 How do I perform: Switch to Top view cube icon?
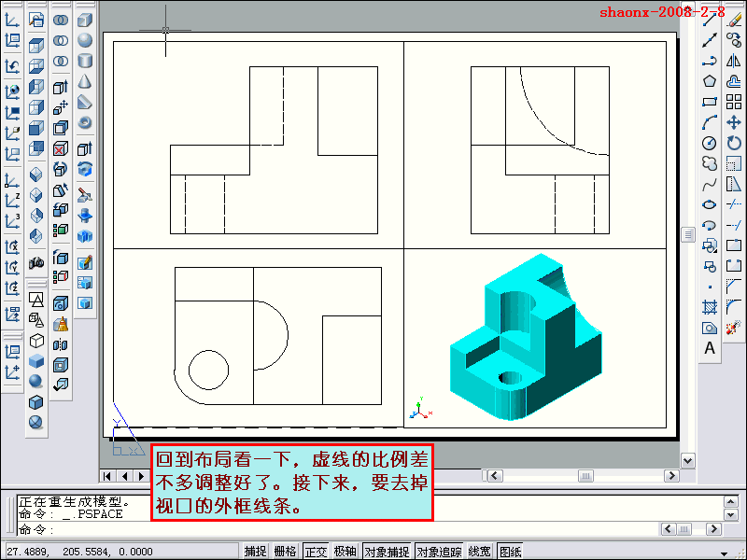tap(36, 46)
